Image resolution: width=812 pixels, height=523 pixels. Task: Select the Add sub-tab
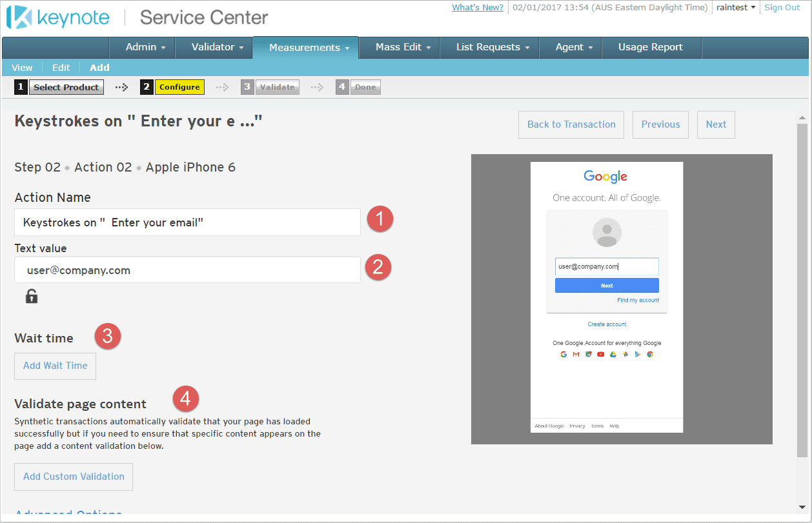tap(99, 67)
